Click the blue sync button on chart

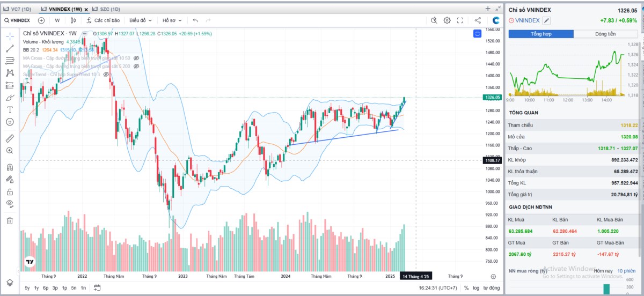point(477,34)
